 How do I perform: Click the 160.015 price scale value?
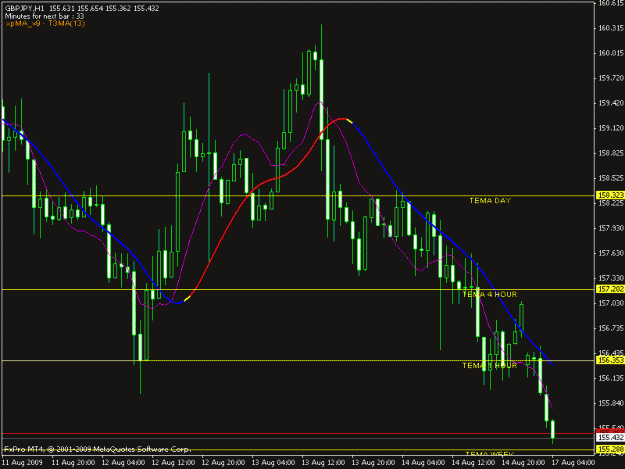pyautogui.click(x=610, y=53)
